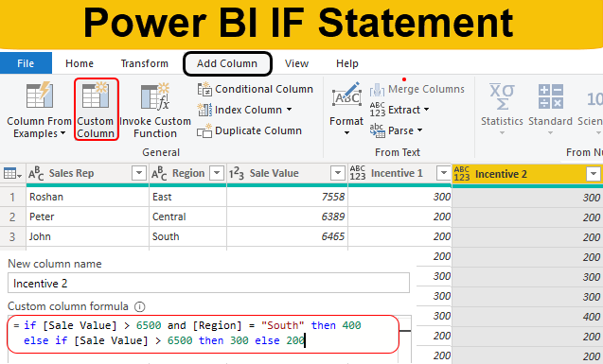
Task: Expand the Format dropdown arrow
Action: pos(346,133)
